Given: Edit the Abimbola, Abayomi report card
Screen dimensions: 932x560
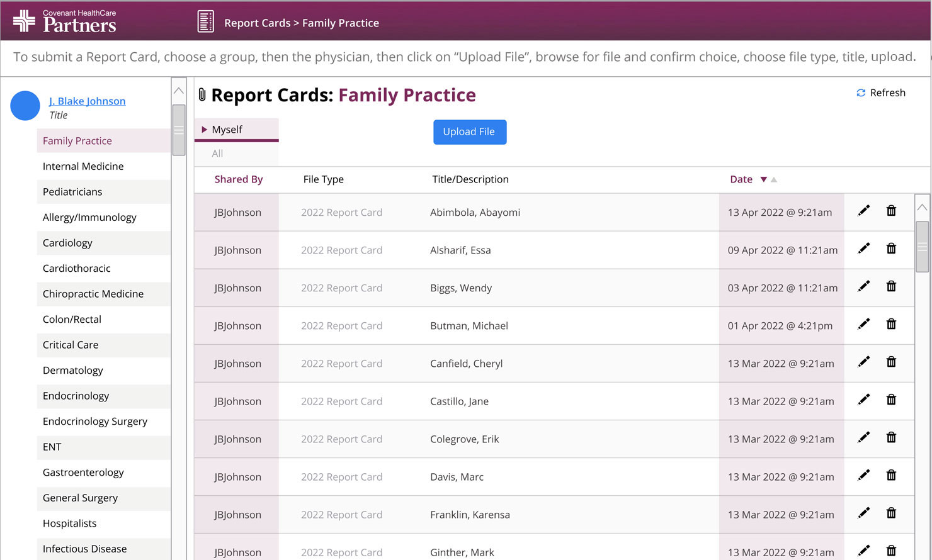Looking at the screenshot, I should [x=863, y=211].
